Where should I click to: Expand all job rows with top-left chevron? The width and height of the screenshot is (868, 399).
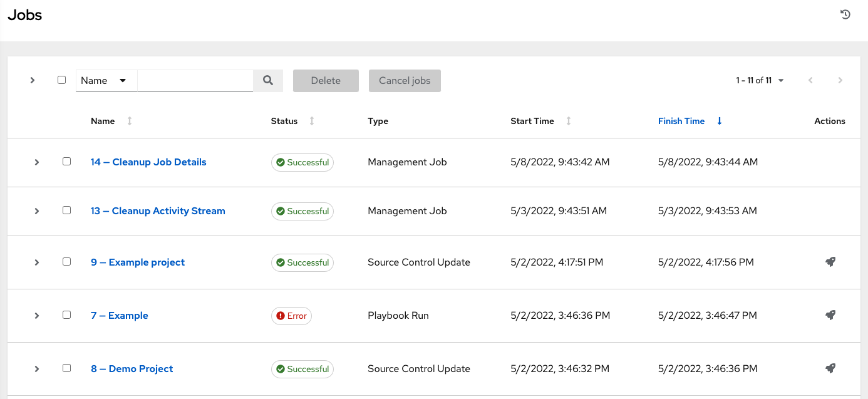tap(33, 80)
